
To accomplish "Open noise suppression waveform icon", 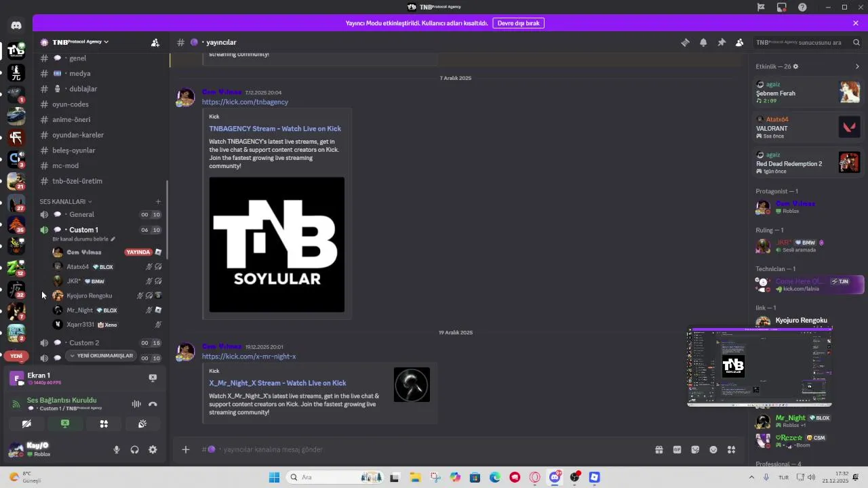I will (136, 404).
